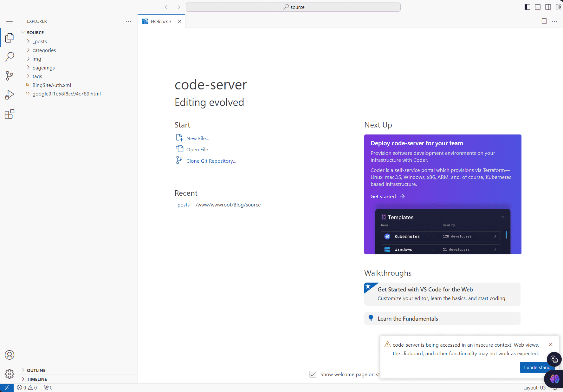Image resolution: width=563 pixels, height=392 pixels.
Task: Show errors and warnings in status bar
Action: coord(27,388)
